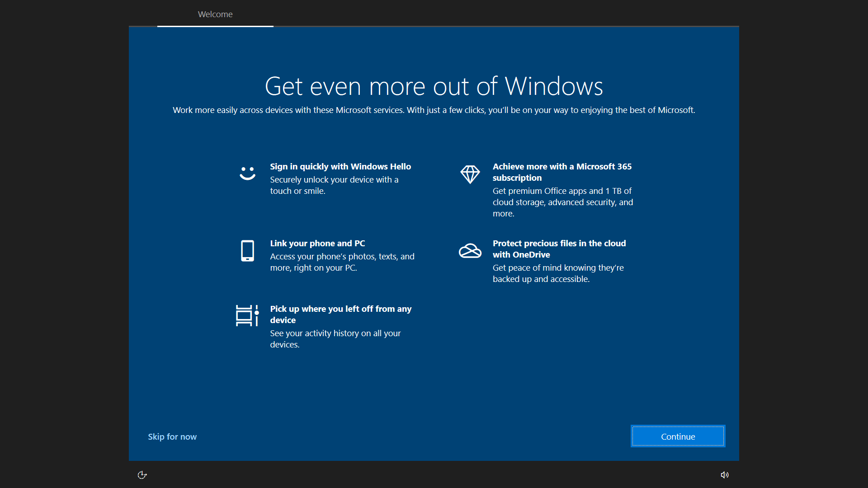
Task: Click the phone link icon
Action: tap(247, 251)
